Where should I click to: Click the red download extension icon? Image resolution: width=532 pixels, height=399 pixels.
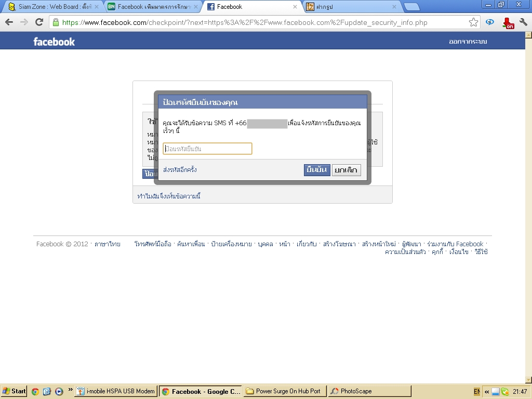point(508,23)
